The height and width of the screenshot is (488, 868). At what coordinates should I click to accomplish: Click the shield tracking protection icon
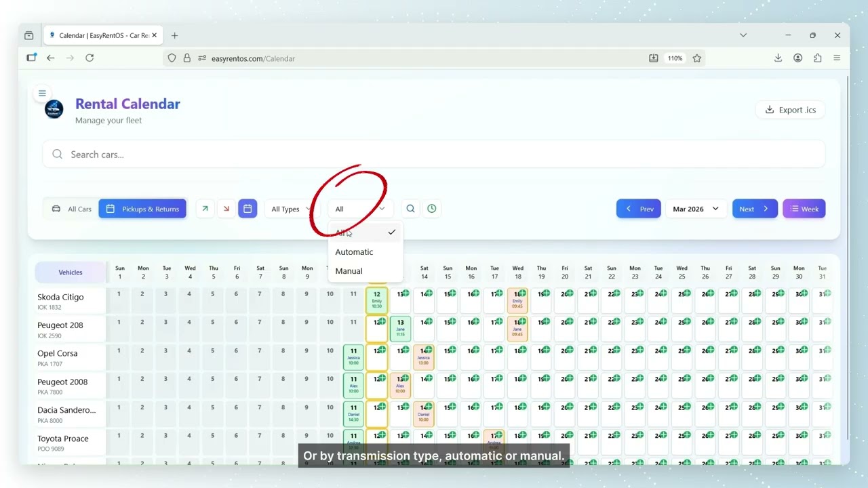tap(172, 58)
